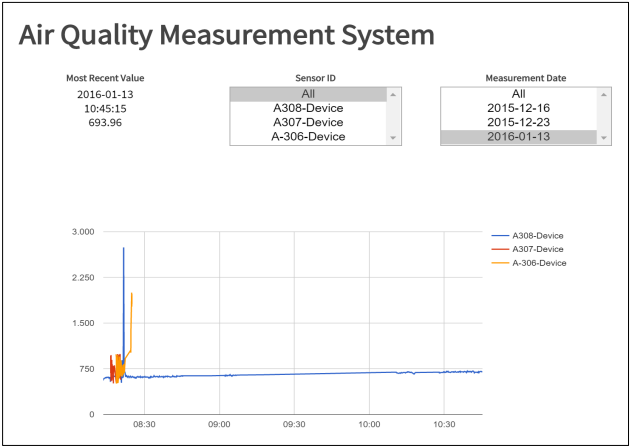Click the 1.500 y-axis label
631x448 pixels.
tap(83, 323)
